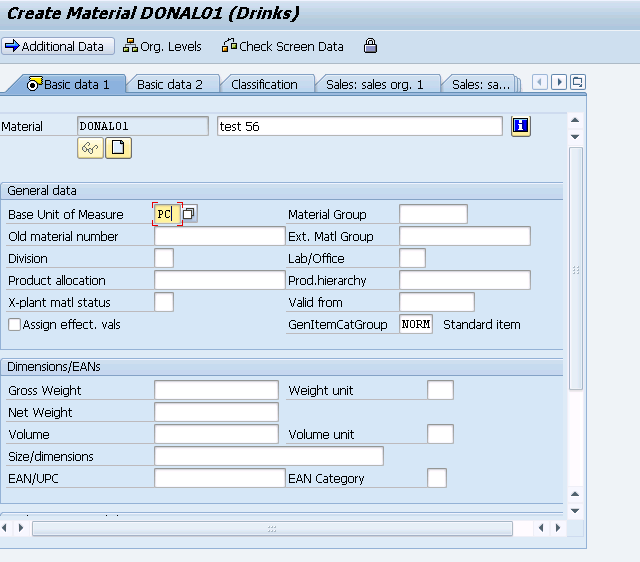Click the bottom scroll-down arrow

tap(575, 511)
